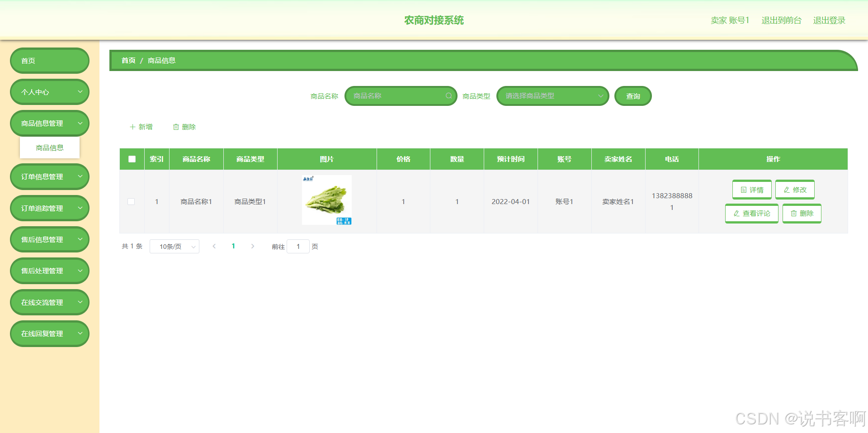This screenshot has width=868, height=433.
Task: Click the 商品名称 column header
Action: tap(196, 159)
